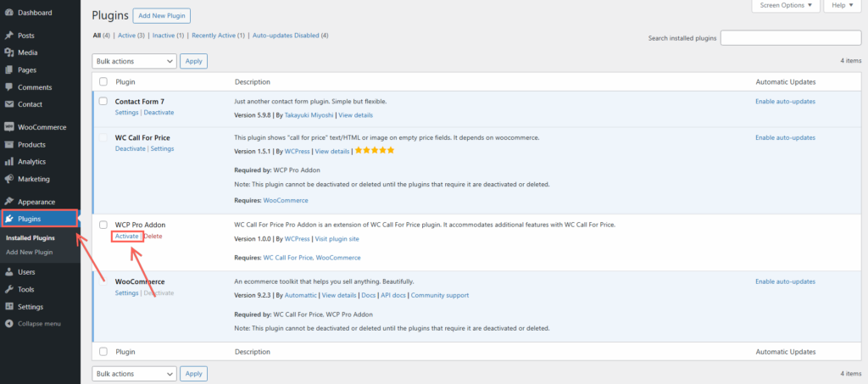Show Recently Active (1) plugins
The height and width of the screenshot is (384, 868).
218,36
